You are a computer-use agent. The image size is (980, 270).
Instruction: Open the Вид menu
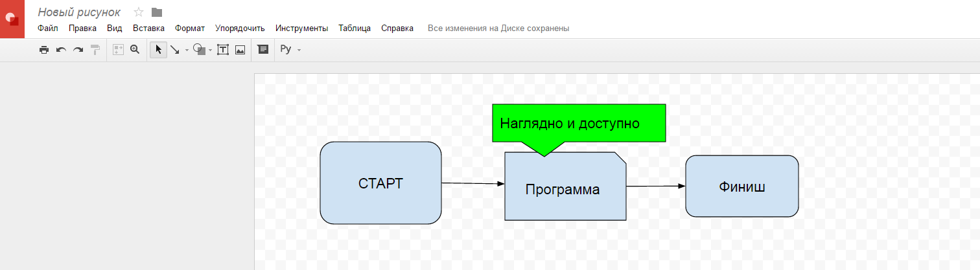(x=115, y=28)
